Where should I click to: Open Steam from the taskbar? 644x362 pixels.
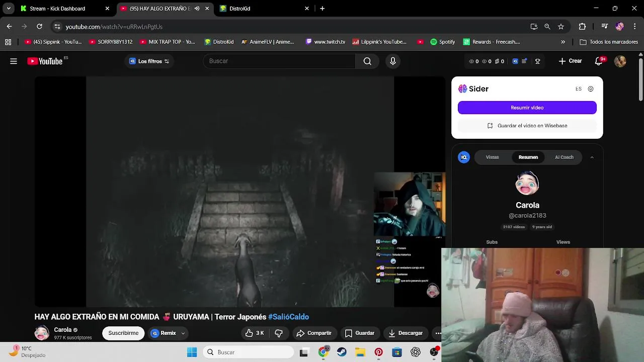click(x=342, y=352)
